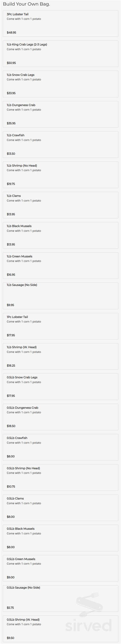Choose 1Lb King Crab Legs (2-3 Legs)
This screenshot has height=644, width=121.
pyautogui.click(x=60, y=54)
